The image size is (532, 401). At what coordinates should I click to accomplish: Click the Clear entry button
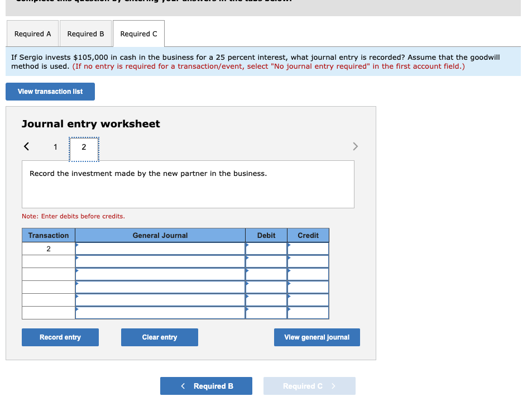tap(159, 337)
